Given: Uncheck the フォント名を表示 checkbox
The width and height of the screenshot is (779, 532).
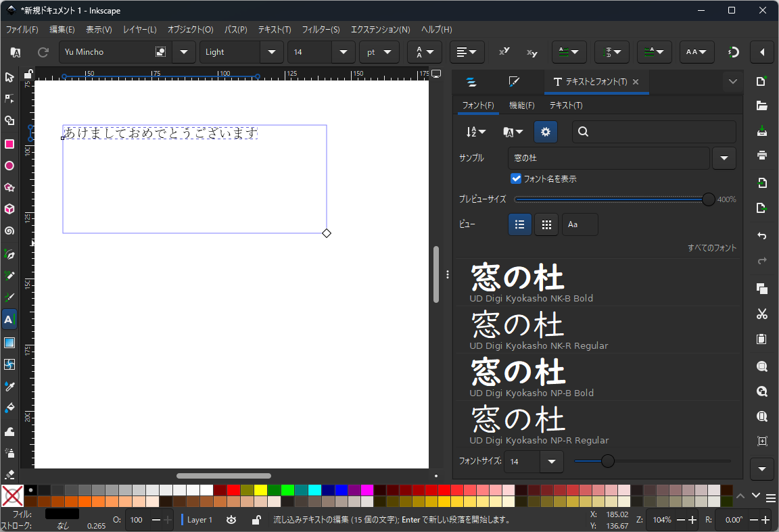Looking at the screenshot, I should pos(516,178).
